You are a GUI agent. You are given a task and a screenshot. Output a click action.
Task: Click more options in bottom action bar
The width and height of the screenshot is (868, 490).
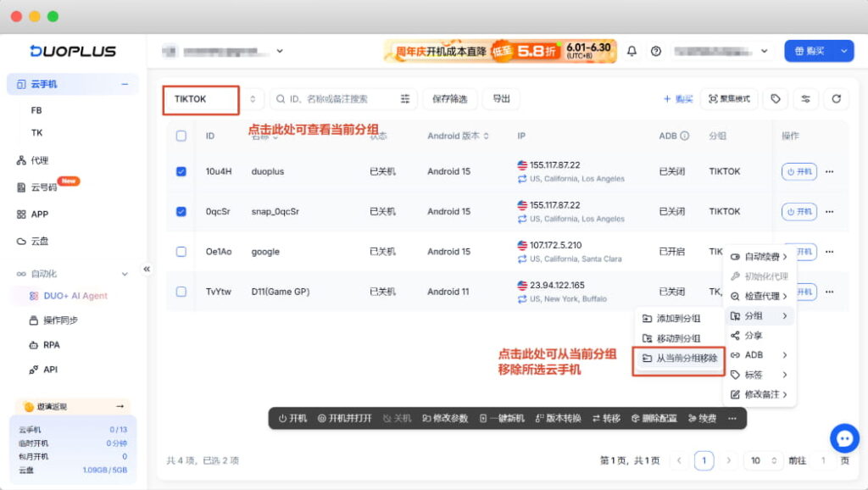point(732,419)
